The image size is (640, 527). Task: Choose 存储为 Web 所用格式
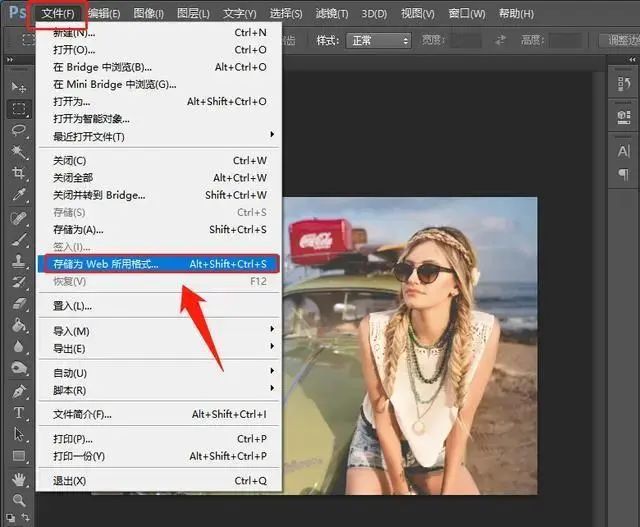[x=158, y=264]
